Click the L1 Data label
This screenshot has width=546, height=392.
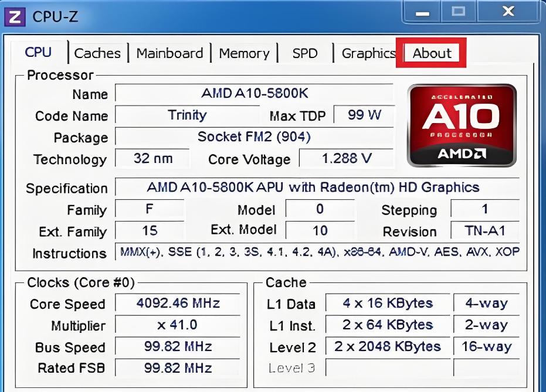(x=291, y=304)
